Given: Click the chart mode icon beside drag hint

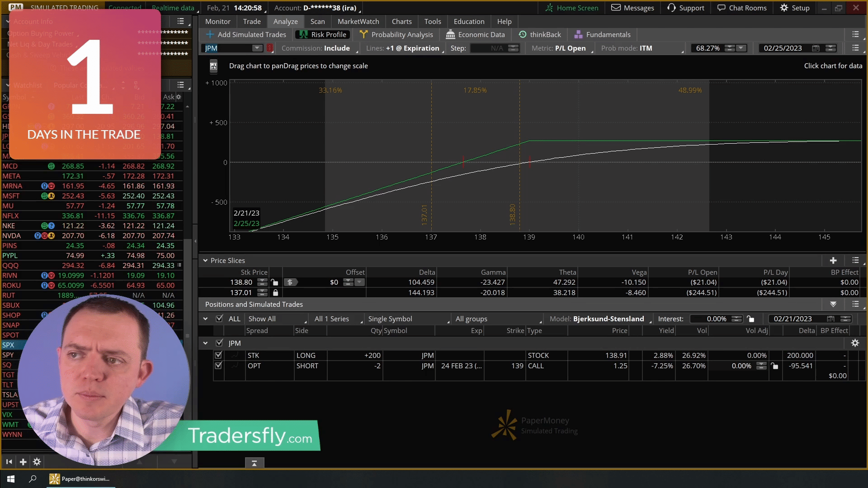Looking at the screenshot, I should point(213,66).
